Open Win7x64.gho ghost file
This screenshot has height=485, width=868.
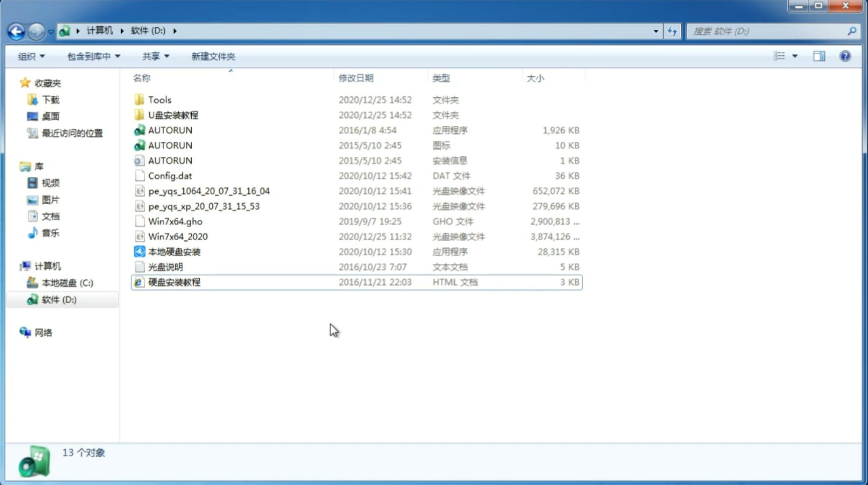pos(175,221)
